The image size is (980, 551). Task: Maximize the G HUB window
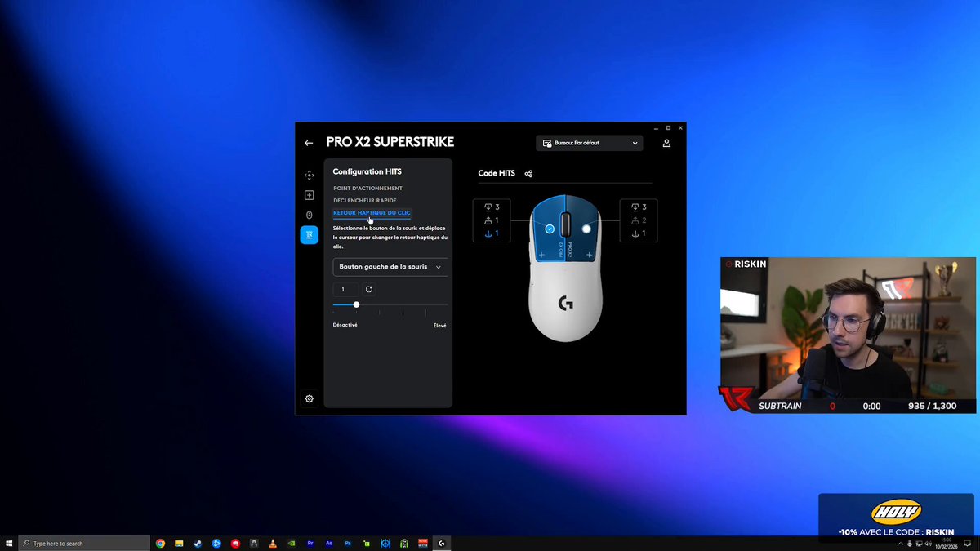668,127
